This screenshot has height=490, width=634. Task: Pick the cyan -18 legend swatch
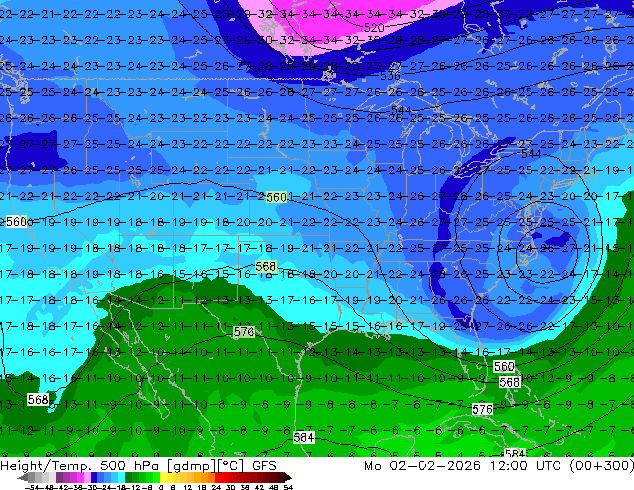pos(122,477)
